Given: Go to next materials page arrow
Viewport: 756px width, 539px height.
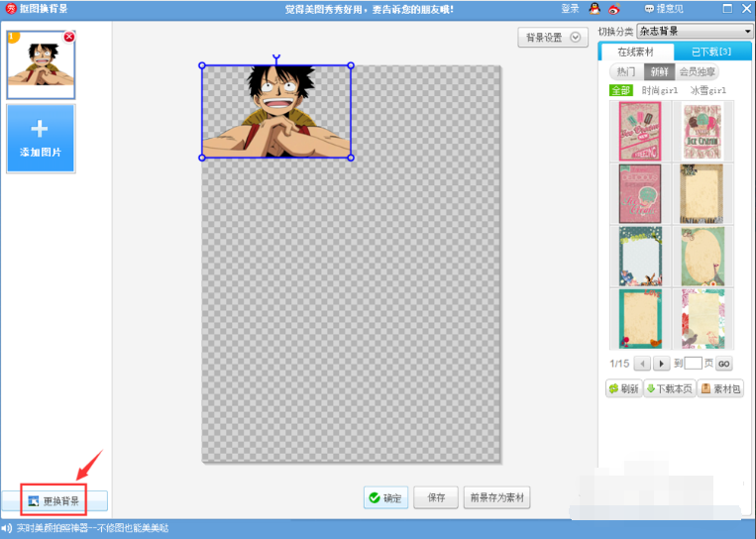Looking at the screenshot, I should pos(661,364).
